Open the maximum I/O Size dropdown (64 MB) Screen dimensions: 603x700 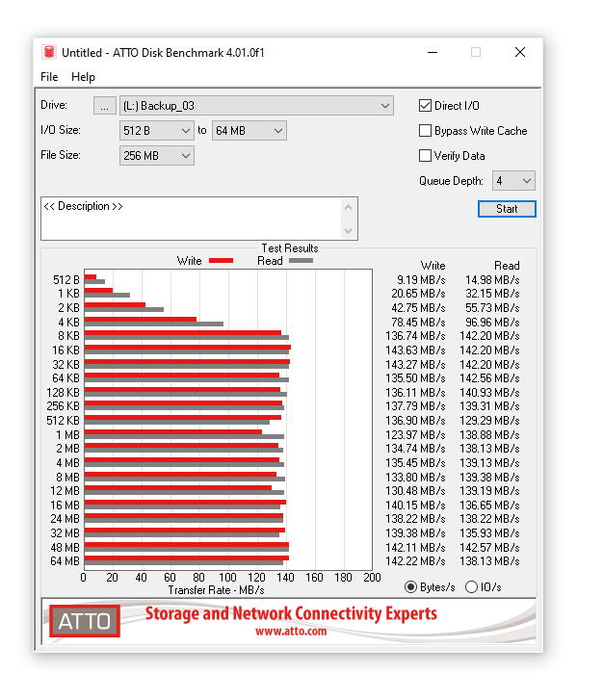coord(249,131)
